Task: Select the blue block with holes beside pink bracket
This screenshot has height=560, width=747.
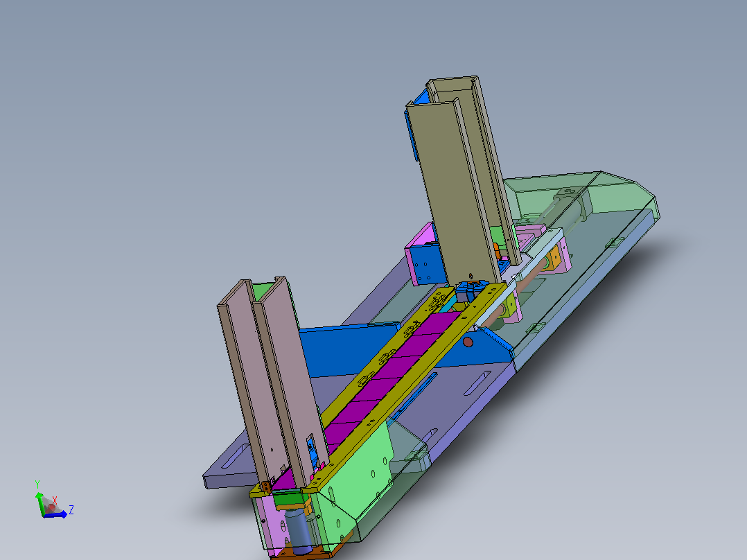Action: point(429,263)
